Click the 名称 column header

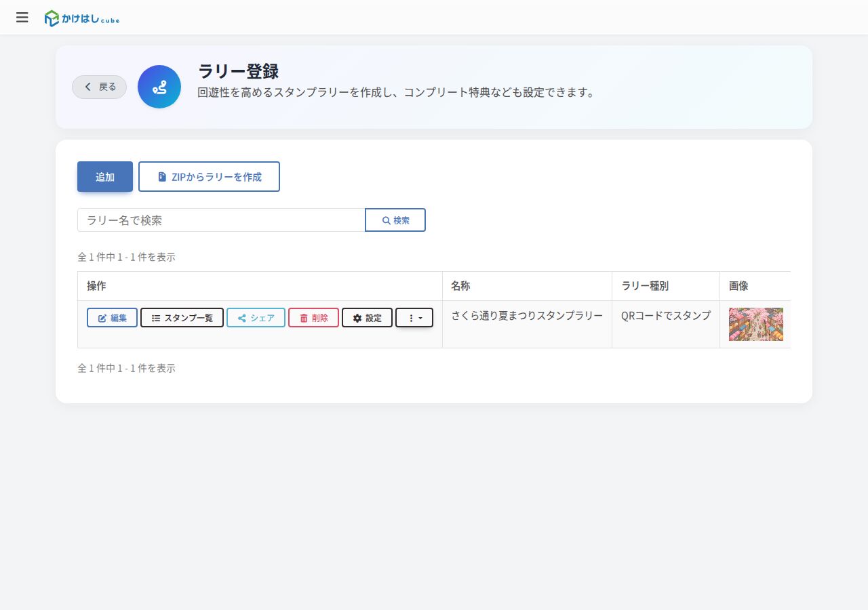[527, 286]
